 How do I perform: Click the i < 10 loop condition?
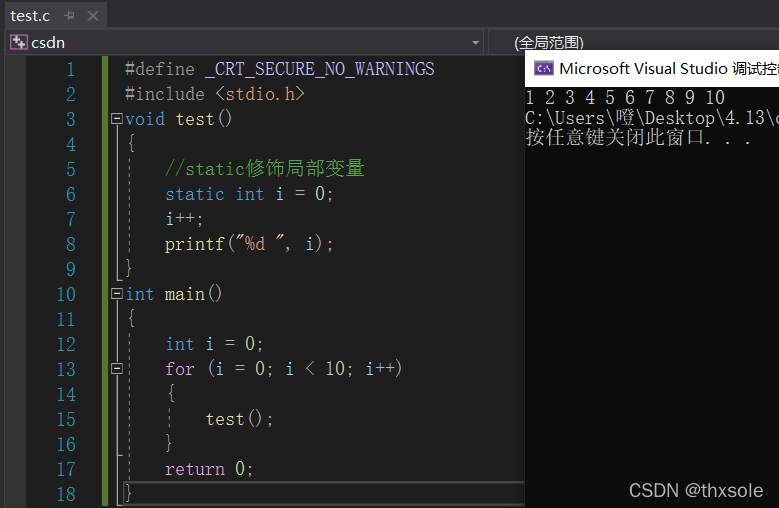(315, 369)
